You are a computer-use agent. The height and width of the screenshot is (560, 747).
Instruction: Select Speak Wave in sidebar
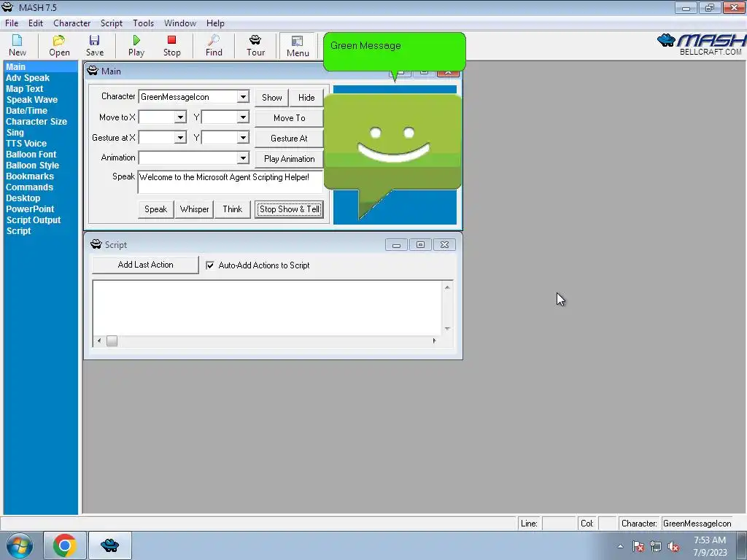click(32, 99)
